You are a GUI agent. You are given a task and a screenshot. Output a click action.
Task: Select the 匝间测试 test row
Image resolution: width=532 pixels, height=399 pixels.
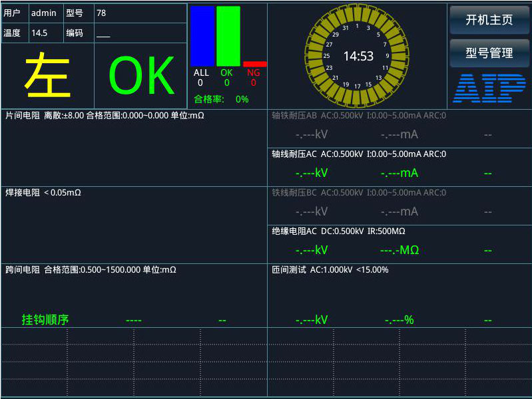tap(399, 296)
